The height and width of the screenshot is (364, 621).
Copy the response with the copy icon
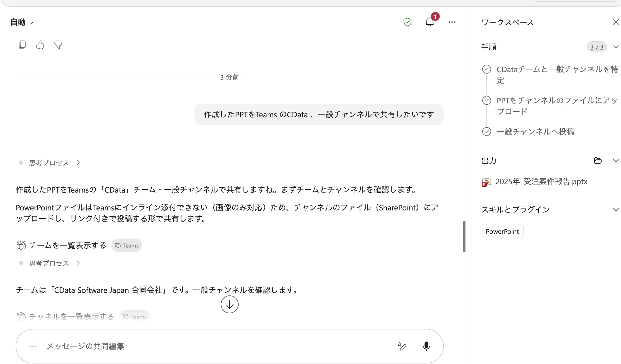click(x=22, y=45)
